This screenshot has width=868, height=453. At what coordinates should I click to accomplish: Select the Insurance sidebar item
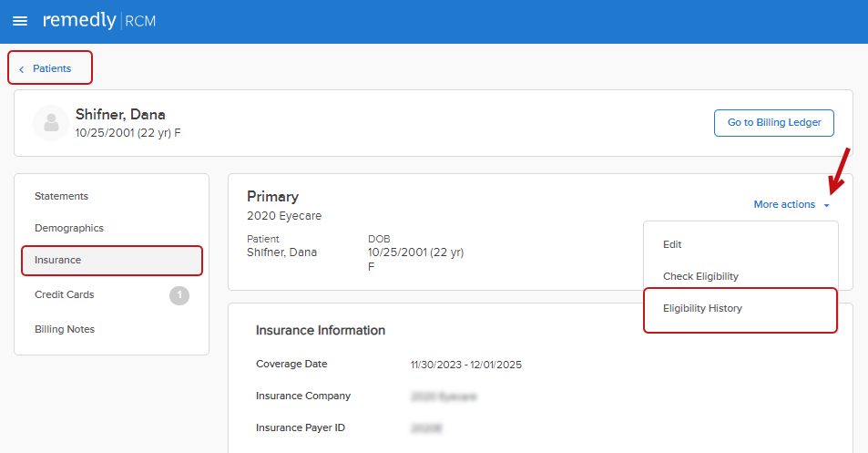tap(57, 260)
